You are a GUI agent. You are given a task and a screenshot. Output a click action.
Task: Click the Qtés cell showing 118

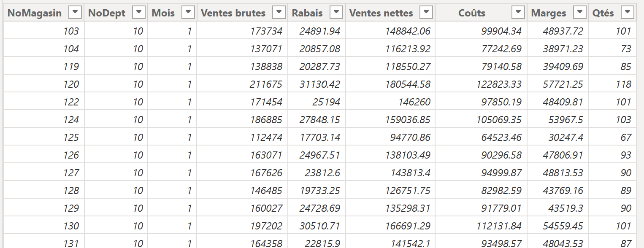tap(613, 84)
